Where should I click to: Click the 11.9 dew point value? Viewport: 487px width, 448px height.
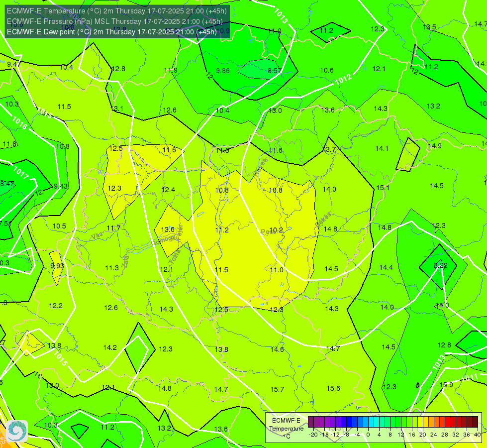click(x=171, y=70)
